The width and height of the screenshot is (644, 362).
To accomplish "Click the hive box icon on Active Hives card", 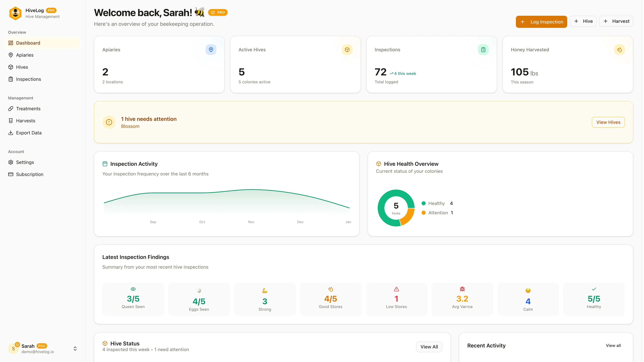I will (347, 49).
